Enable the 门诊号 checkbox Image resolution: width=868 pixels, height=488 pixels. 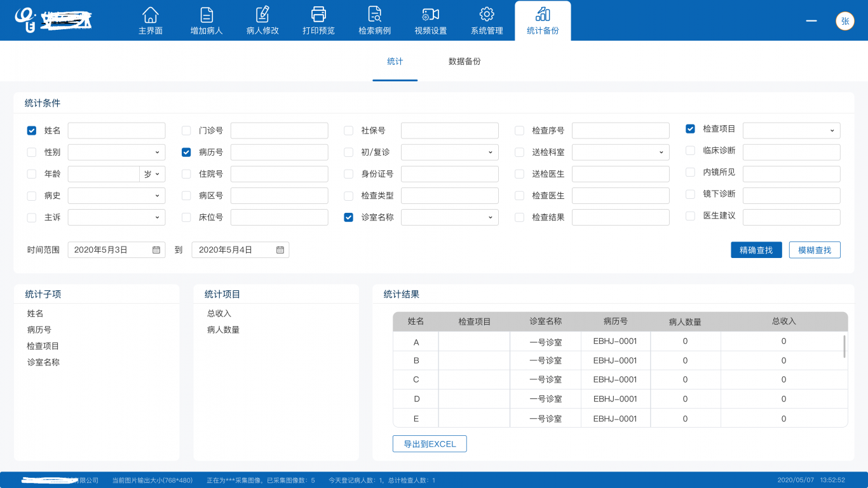coord(186,130)
